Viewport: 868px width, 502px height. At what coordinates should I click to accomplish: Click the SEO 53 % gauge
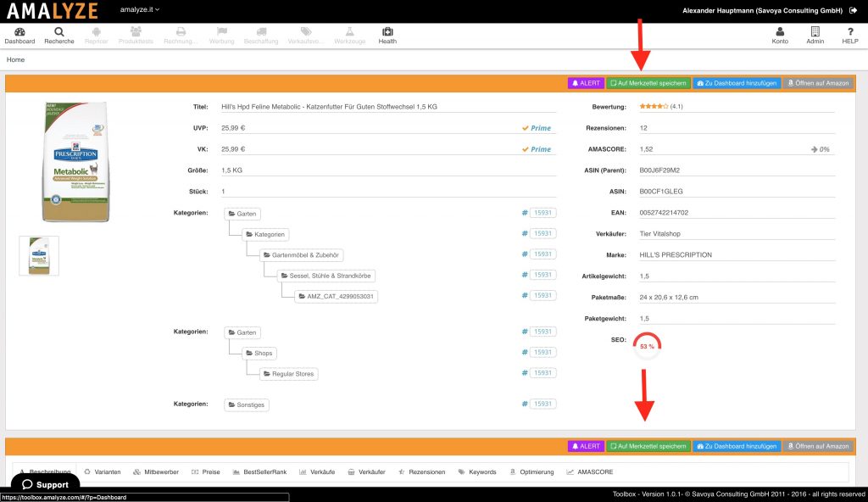647,346
